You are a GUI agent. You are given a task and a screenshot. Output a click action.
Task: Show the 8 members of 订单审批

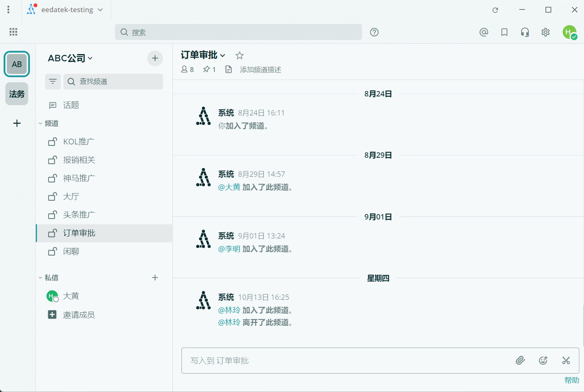click(187, 69)
